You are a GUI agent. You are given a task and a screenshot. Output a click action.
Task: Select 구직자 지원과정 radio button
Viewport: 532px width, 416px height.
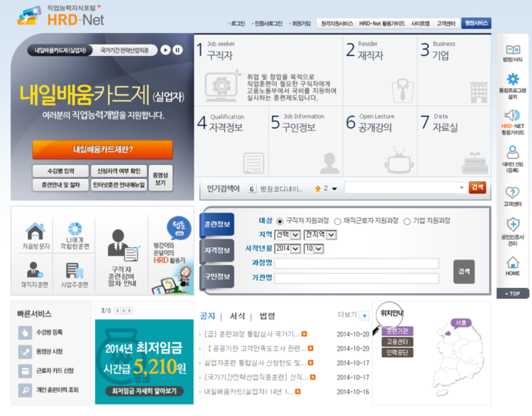pos(280,221)
